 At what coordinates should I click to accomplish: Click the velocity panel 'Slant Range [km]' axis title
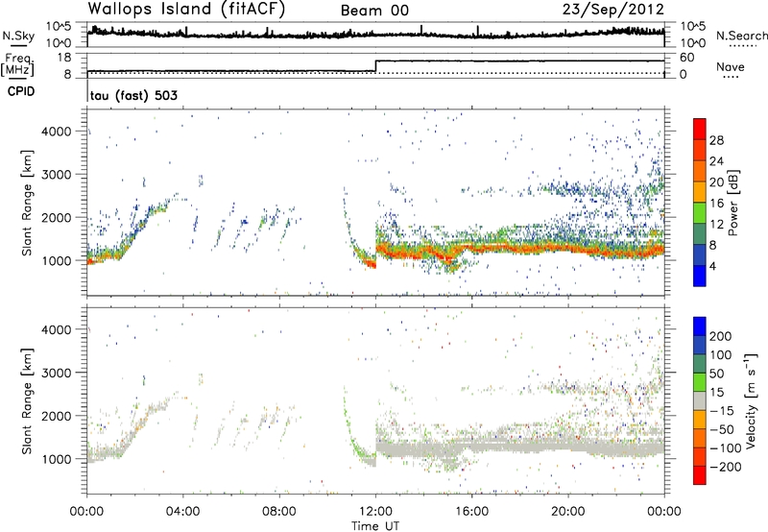click(27, 401)
